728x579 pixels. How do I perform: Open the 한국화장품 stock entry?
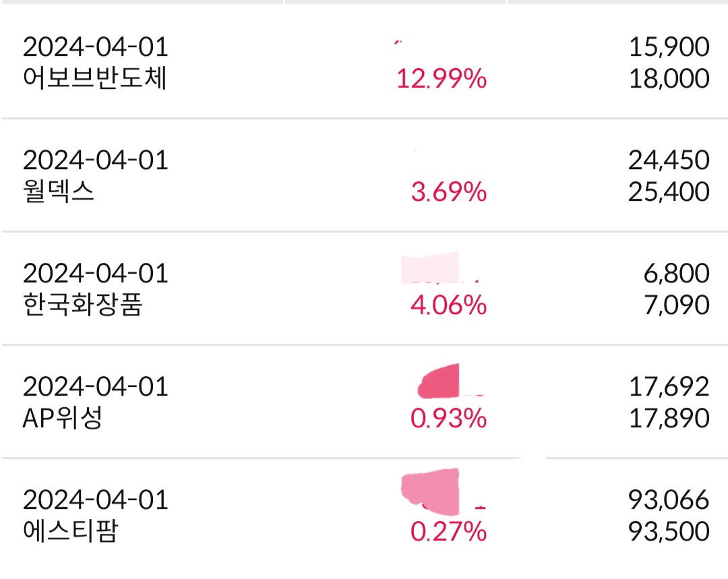82,306
